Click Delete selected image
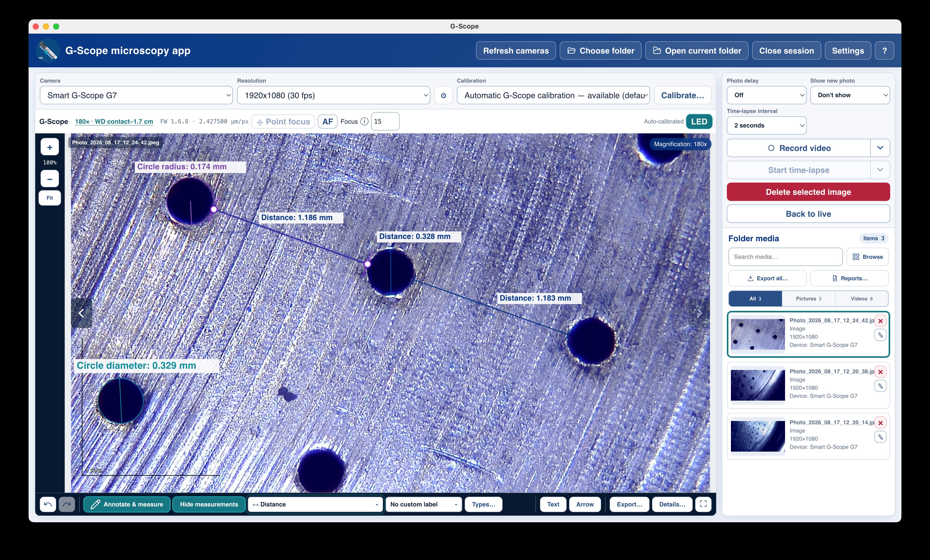930x560 pixels. coord(809,192)
